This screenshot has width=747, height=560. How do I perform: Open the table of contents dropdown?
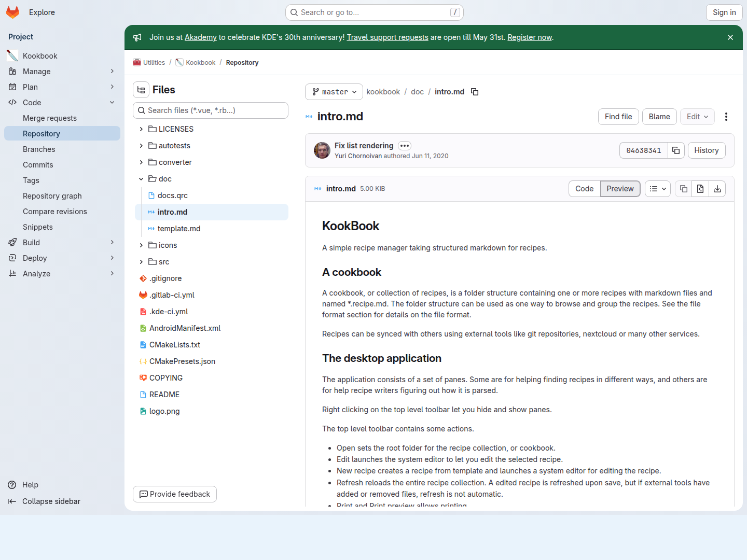(658, 189)
